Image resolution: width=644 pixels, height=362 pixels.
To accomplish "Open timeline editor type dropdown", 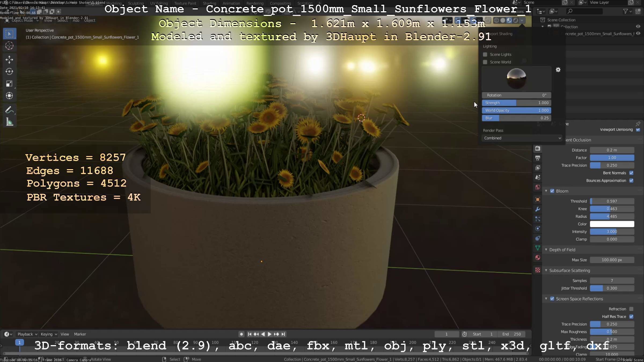I will point(8,334).
